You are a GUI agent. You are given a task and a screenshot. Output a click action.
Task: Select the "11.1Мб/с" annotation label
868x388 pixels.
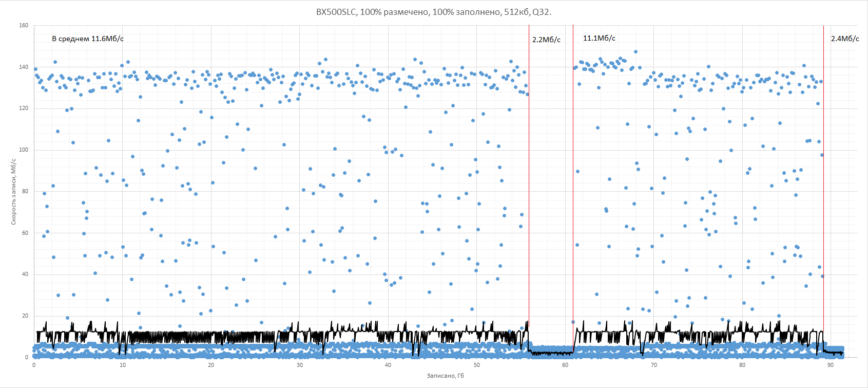pos(599,38)
